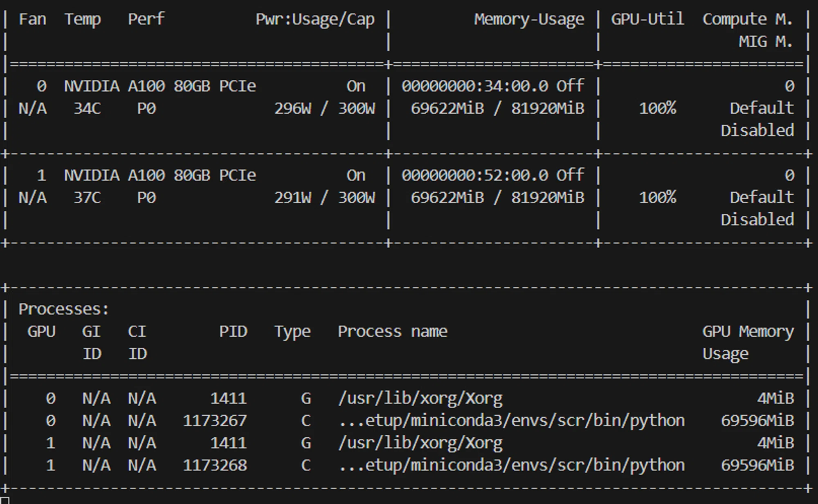Click the GPU 0 NVIDIA A100 80GB PCIe name
Screen dimensions: 818x504
pos(160,86)
